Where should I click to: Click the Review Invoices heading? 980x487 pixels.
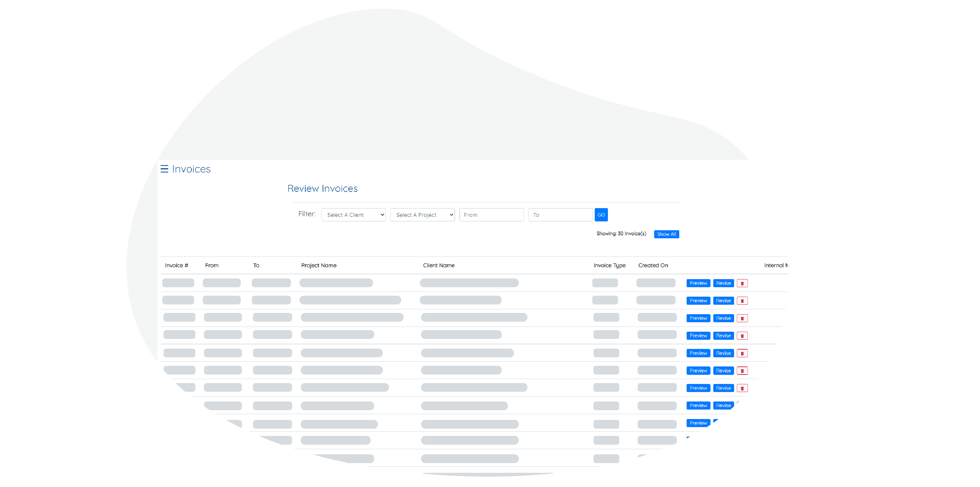click(322, 188)
